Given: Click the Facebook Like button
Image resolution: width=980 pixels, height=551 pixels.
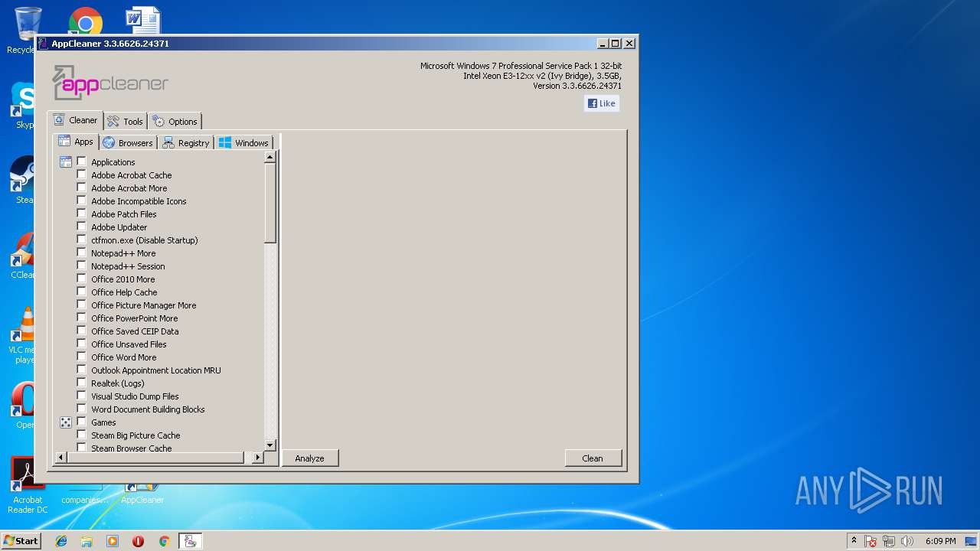Looking at the screenshot, I should click(x=602, y=103).
